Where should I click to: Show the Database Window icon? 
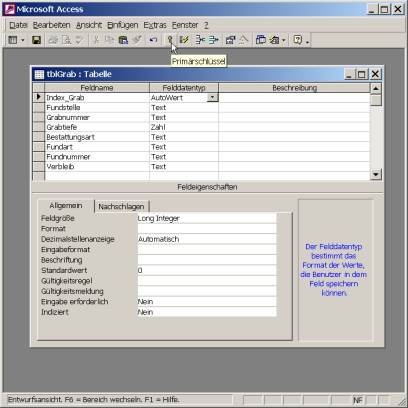[x=261, y=40]
